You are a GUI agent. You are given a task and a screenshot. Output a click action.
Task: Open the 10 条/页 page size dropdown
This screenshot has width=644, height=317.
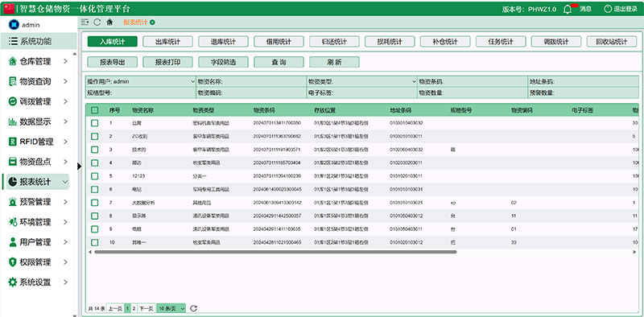171,308
